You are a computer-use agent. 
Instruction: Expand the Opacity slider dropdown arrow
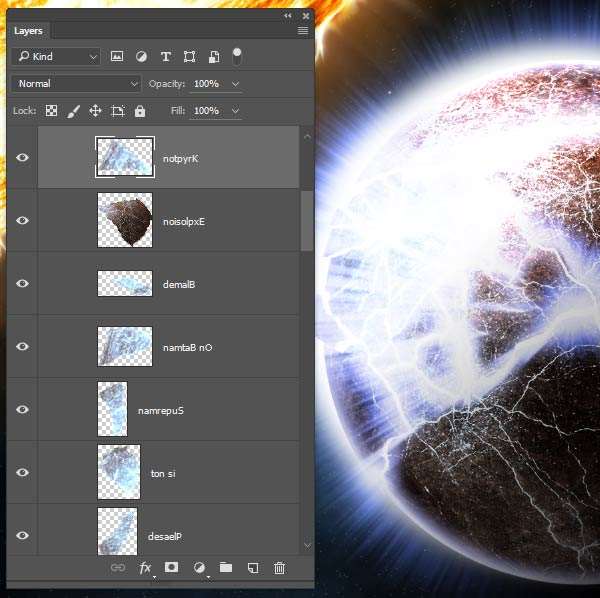[236, 84]
